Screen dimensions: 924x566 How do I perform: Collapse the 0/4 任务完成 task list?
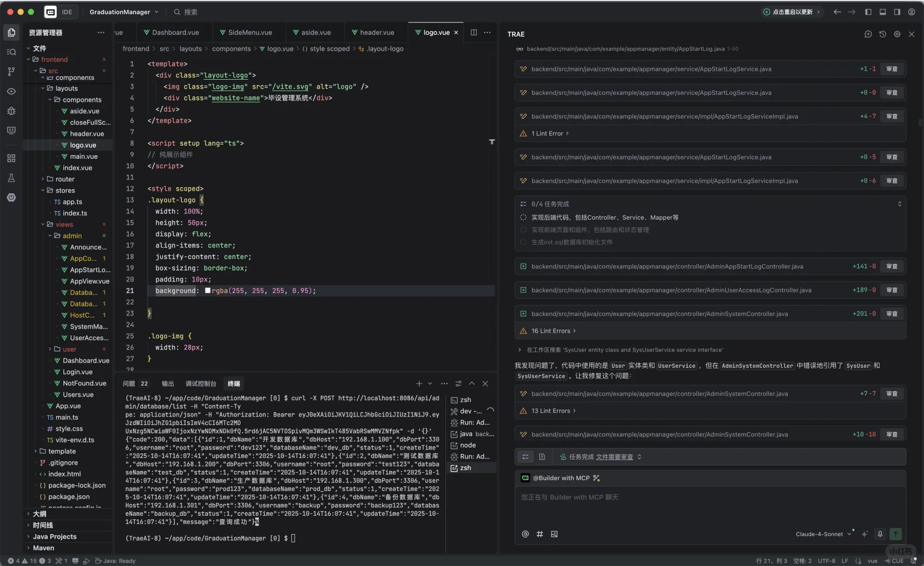899,204
